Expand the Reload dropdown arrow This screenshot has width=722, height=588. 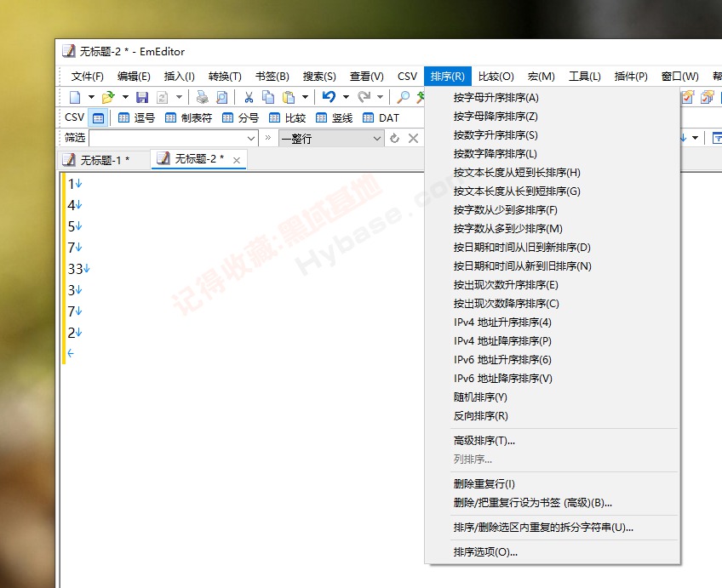click(x=179, y=97)
